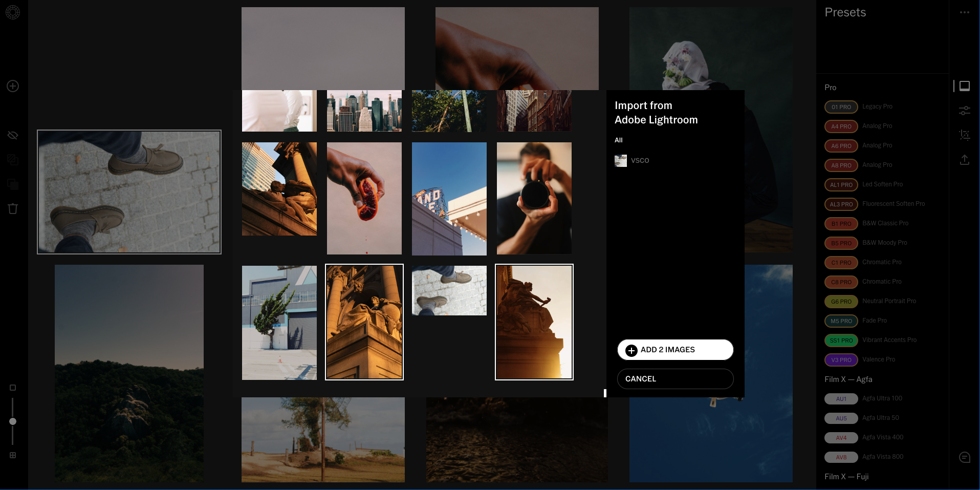
Task: Click the trash delete icon
Action: [x=13, y=208]
